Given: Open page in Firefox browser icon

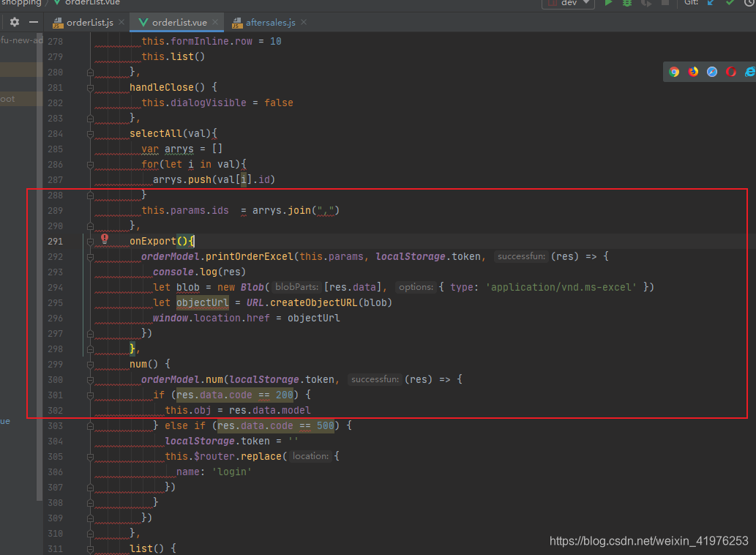Looking at the screenshot, I should click(693, 72).
